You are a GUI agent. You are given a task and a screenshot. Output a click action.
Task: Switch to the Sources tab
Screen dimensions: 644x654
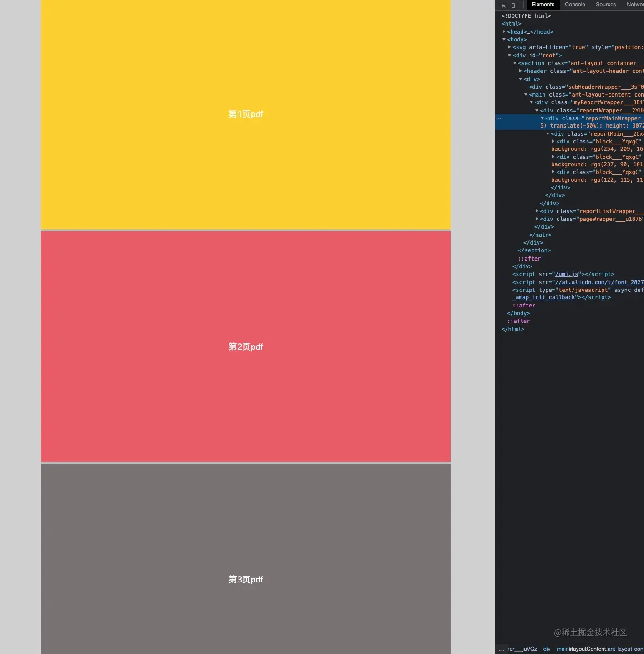[x=605, y=5]
